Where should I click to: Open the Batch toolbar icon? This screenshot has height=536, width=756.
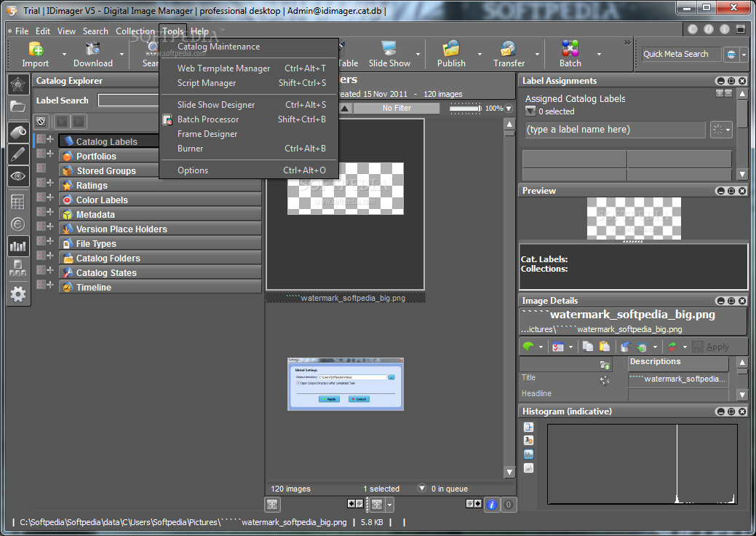570,49
